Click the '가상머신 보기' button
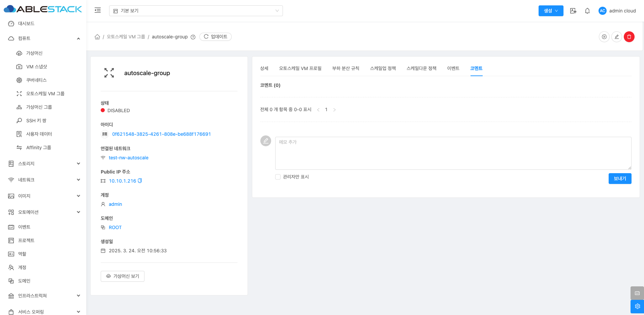This screenshot has width=644, height=315. [123, 276]
